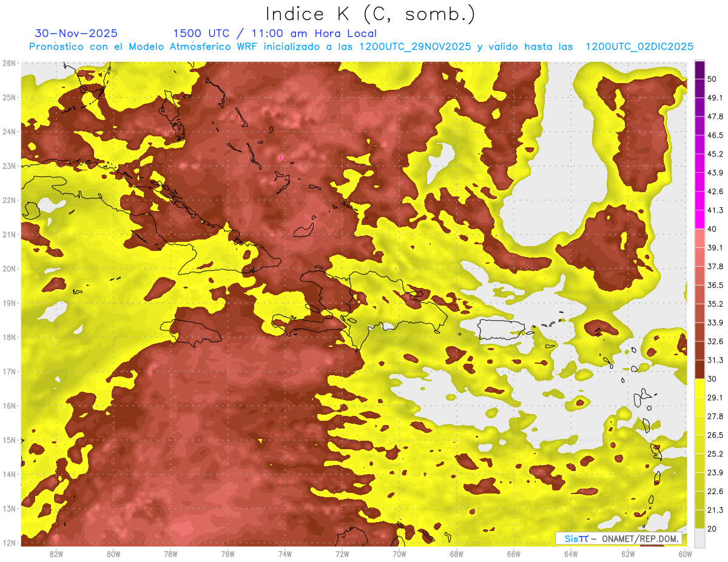
Task: Click the gray bottom segment of the colorbar
Action: 700,538
